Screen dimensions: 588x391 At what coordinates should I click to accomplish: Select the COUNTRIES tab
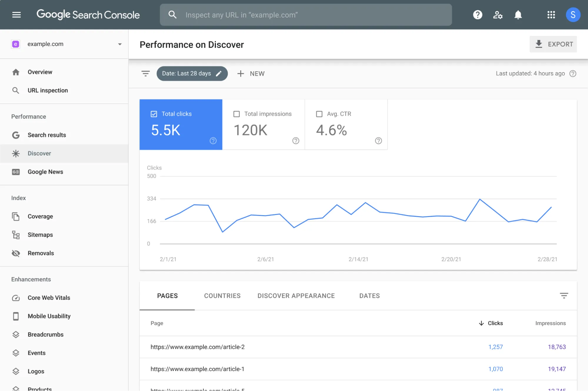(x=222, y=296)
